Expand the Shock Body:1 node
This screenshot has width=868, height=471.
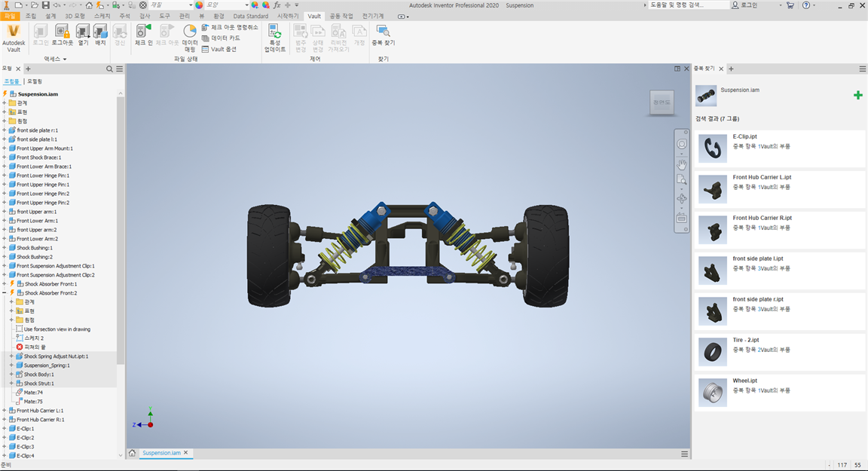pos(11,374)
